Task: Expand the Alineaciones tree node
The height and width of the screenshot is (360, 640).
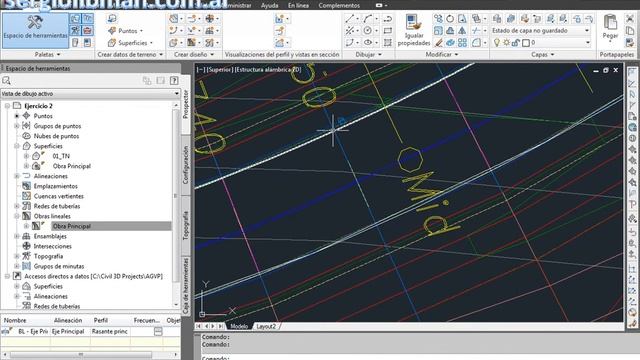Action: (x=17, y=176)
